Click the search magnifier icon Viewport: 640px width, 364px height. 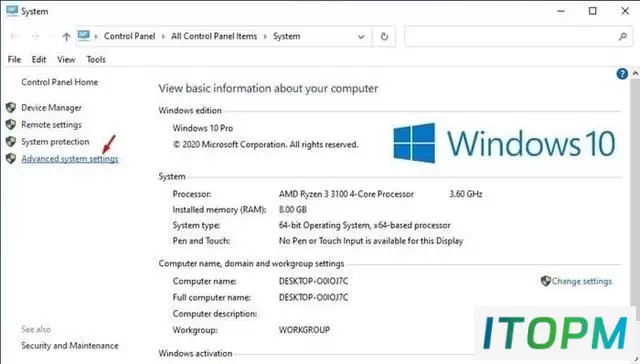point(622,37)
